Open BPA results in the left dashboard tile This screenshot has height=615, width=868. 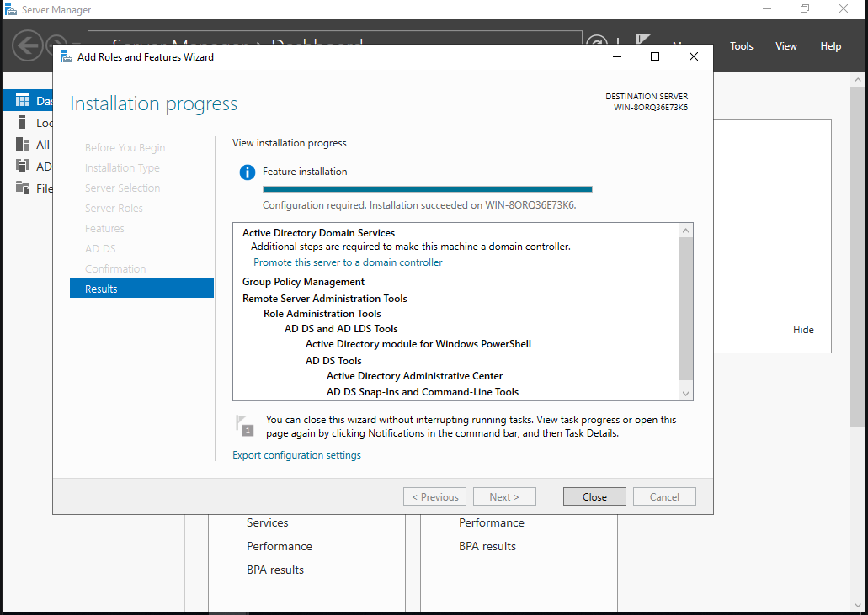click(x=275, y=570)
